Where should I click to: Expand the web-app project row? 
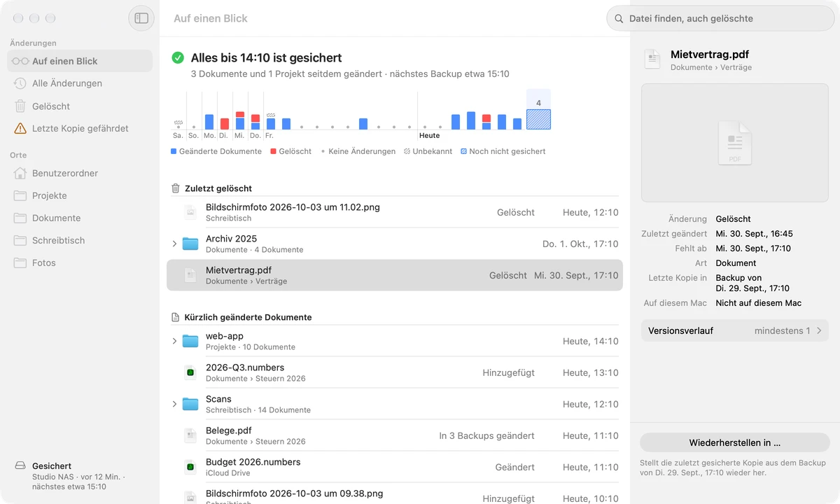[x=174, y=341]
